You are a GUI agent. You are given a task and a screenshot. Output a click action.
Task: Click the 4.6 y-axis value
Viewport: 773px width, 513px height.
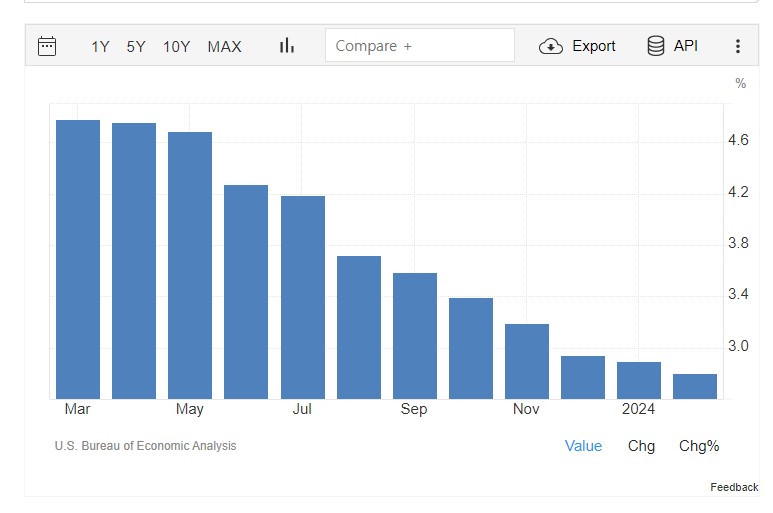(x=738, y=140)
